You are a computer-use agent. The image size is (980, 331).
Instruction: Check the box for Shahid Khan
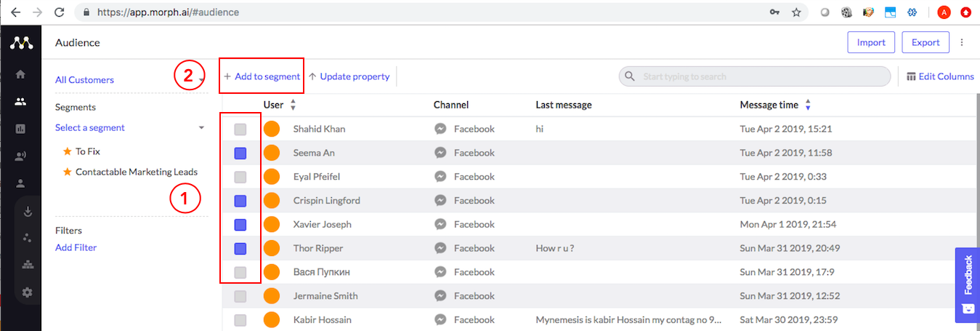(240, 129)
